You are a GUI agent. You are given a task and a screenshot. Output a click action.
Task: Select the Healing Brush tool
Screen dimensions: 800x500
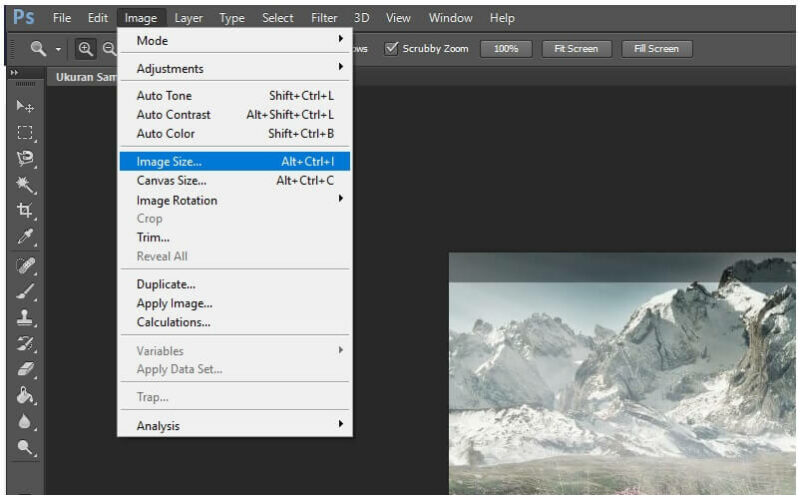[x=24, y=266]
